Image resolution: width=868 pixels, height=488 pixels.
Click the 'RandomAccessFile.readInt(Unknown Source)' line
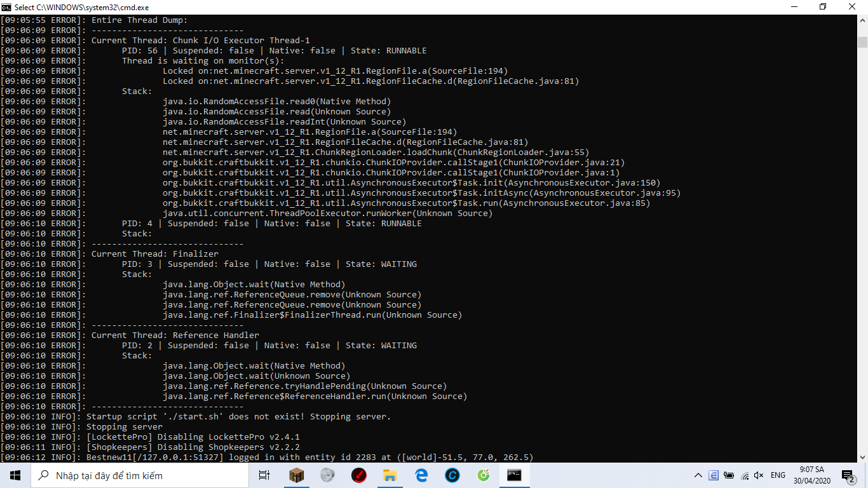285,122
